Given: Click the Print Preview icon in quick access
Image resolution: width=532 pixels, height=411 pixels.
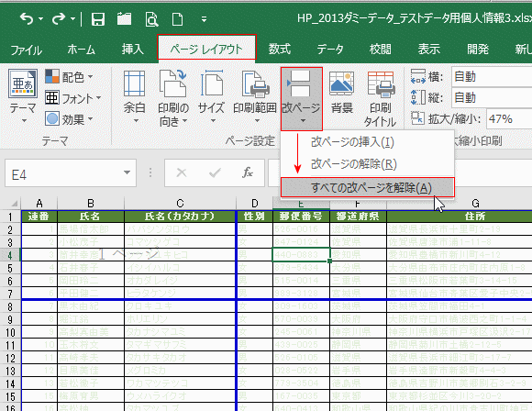Looking at the screenshot, I should (x=151, y=19).
